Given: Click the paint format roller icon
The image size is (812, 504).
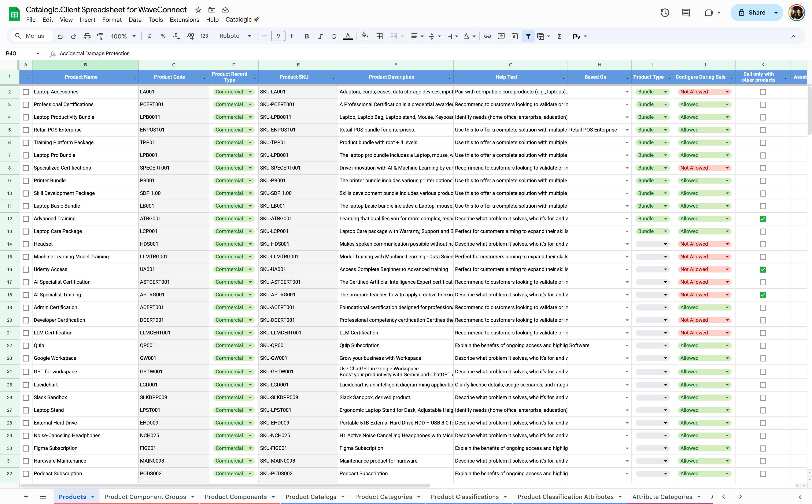Looking at the screenshot, I should tap(100, 36).
